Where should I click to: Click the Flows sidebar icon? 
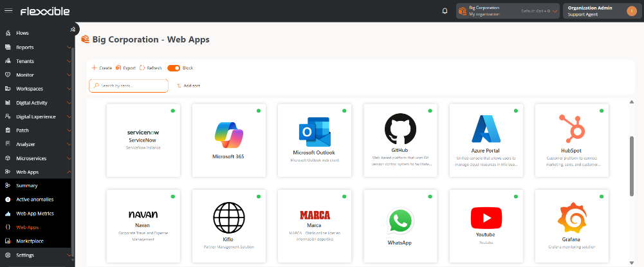(x=8, y=33)
